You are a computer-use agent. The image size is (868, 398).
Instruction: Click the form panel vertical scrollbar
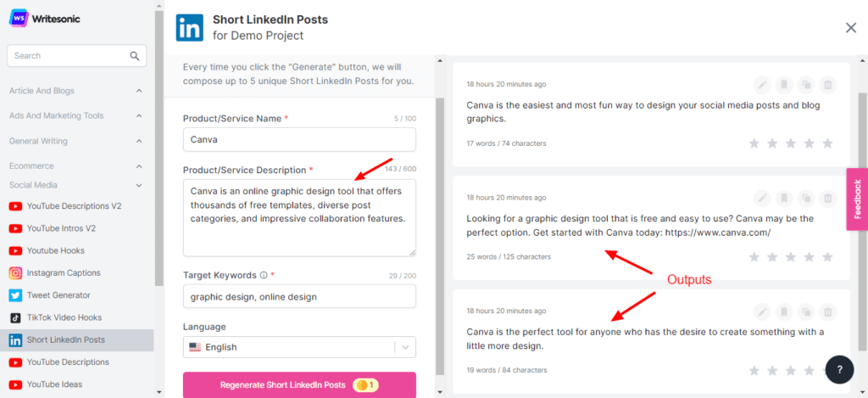pos(440,236)
